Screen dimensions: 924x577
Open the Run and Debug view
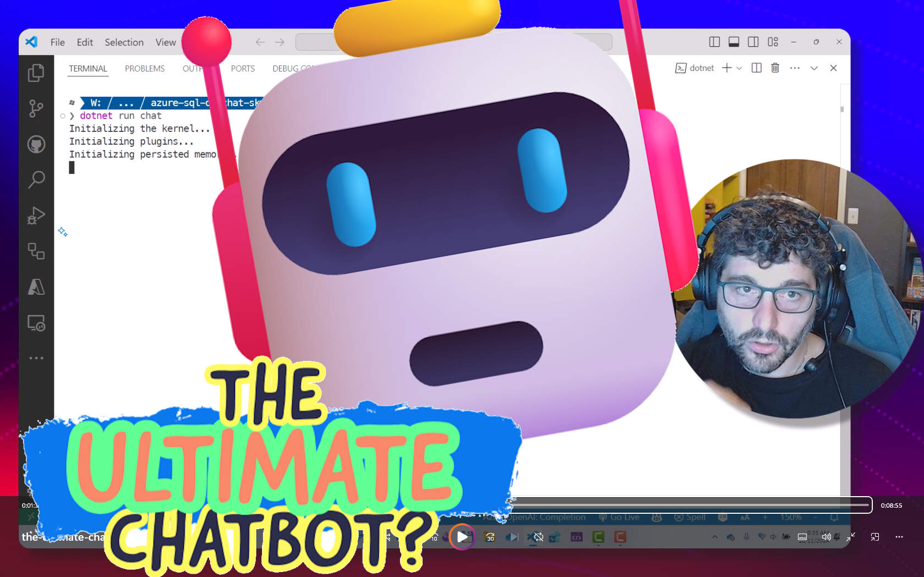coord(36,215)
